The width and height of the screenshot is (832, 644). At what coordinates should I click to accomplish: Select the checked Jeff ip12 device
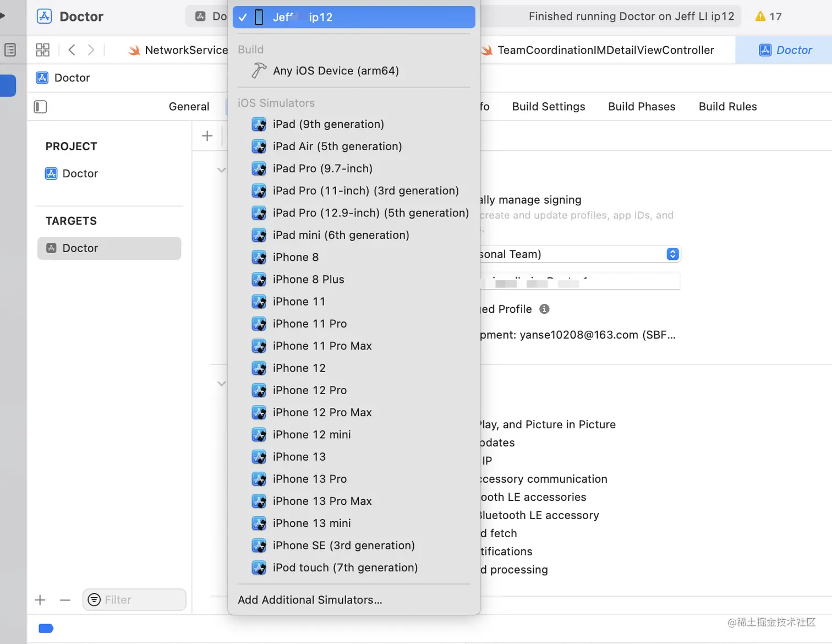coord(353,17)
